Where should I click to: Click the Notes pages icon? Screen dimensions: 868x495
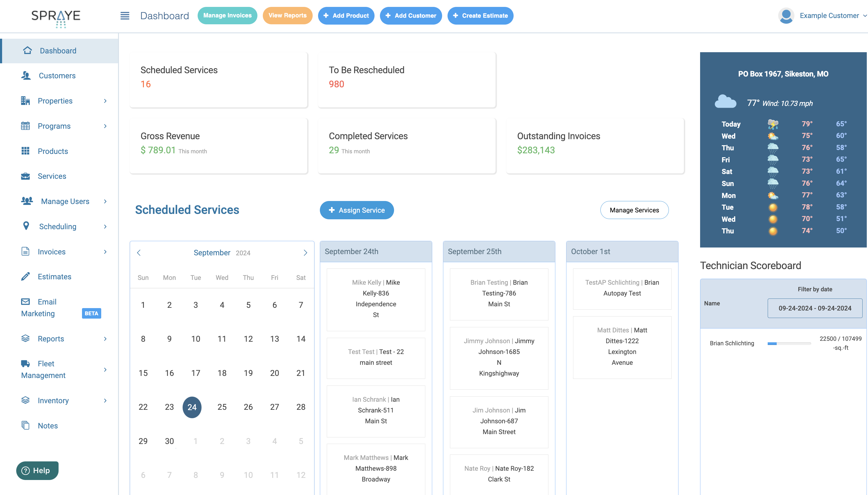coord(26,425)
